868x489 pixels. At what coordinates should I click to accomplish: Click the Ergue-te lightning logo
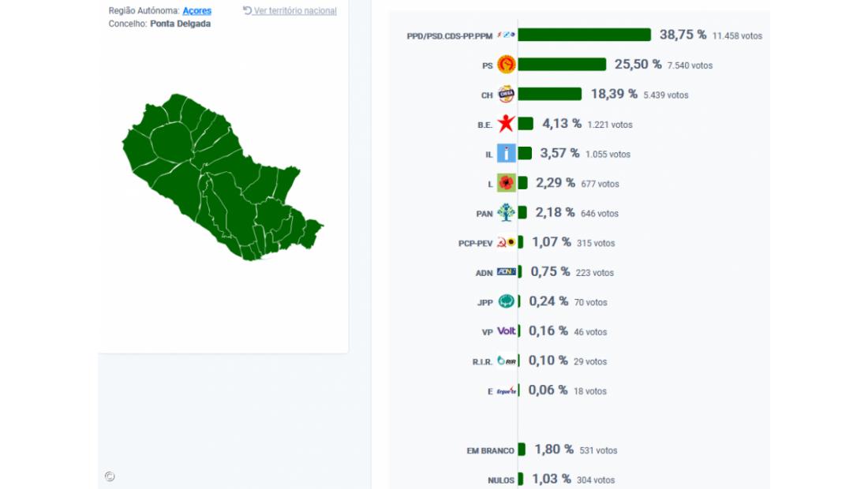pos(507,390)
